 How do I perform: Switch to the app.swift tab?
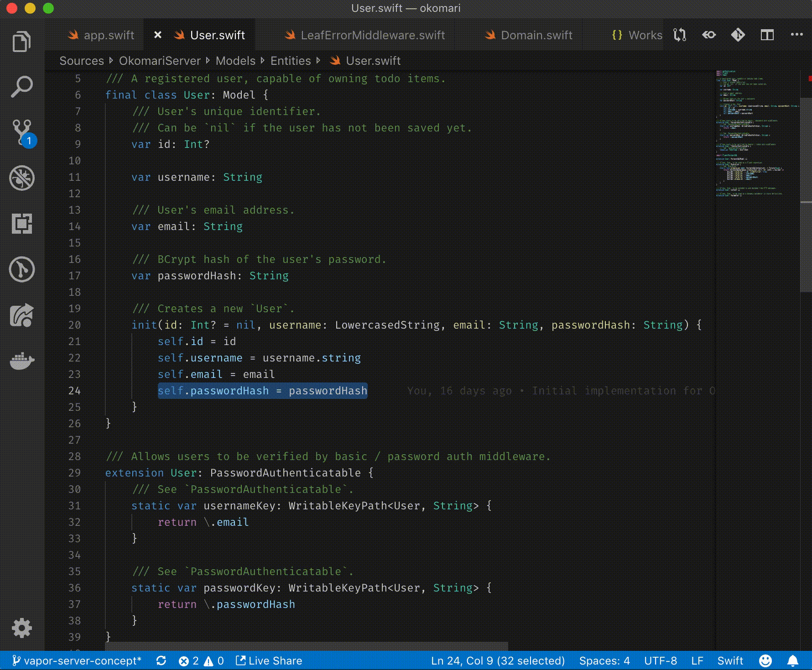click(101, 35)
